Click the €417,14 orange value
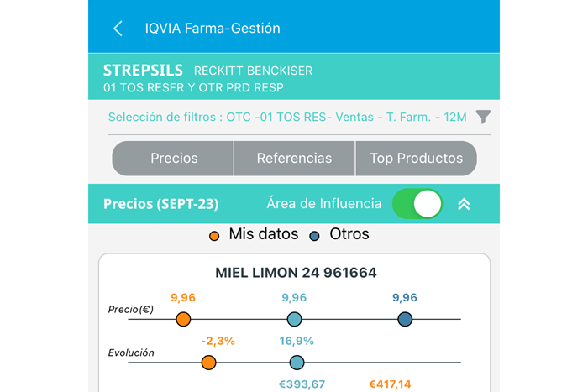 (x=390, y=384)
